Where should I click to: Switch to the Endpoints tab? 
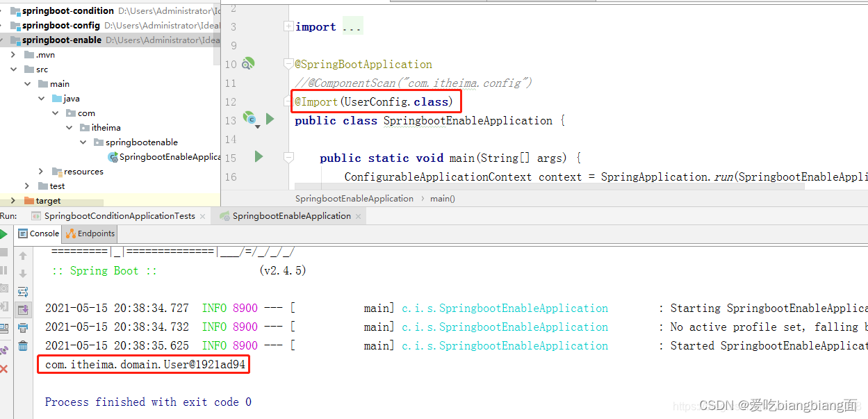[x=89, y=233]
